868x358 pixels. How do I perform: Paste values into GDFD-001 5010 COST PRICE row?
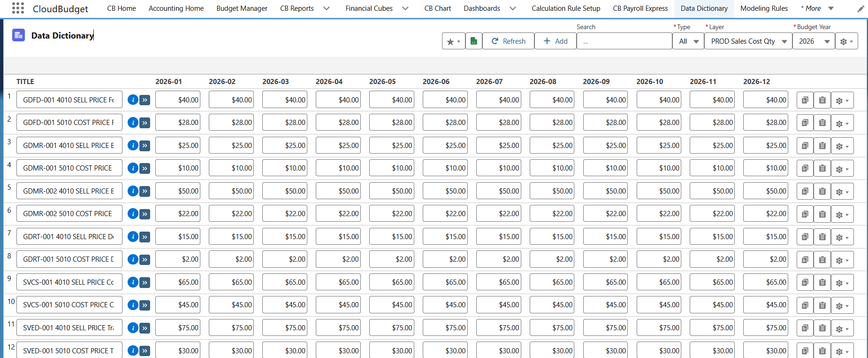(822, 123)
